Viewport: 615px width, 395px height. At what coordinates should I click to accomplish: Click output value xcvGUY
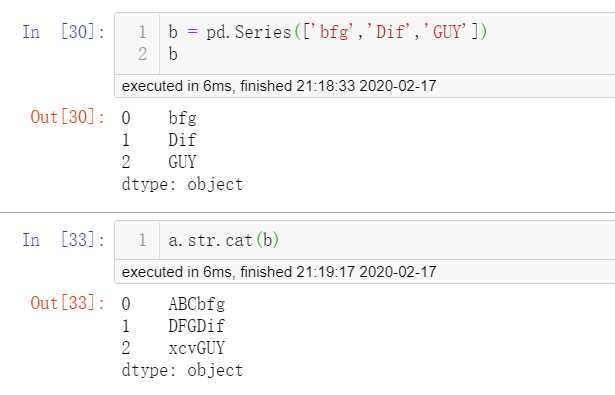[x=197, y=348]
